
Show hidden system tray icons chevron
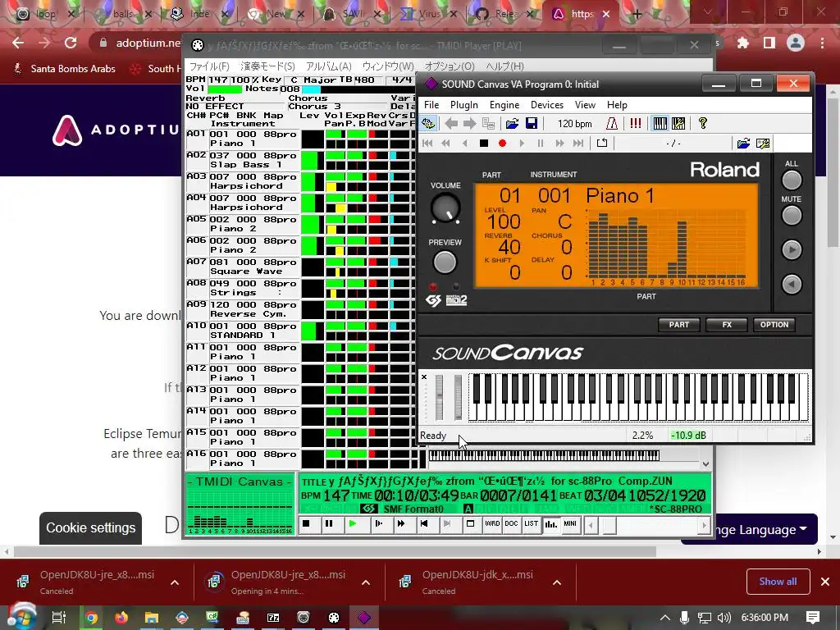tap(664, 618)
